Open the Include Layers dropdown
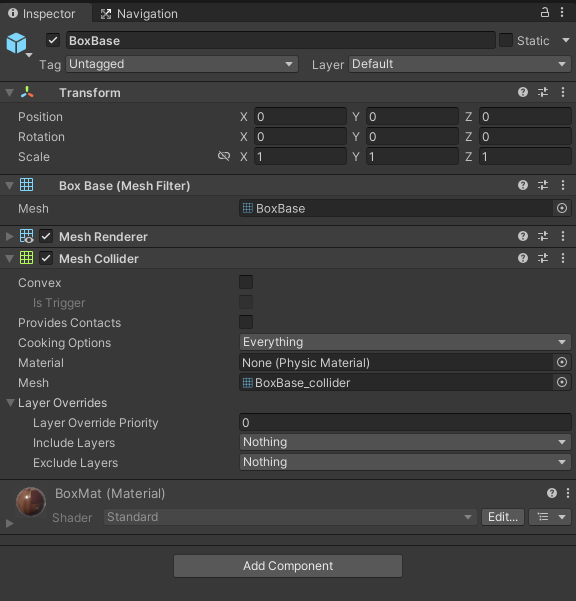Image resolution: width=576 pixels, height=601 pixels. pos(405,442)
